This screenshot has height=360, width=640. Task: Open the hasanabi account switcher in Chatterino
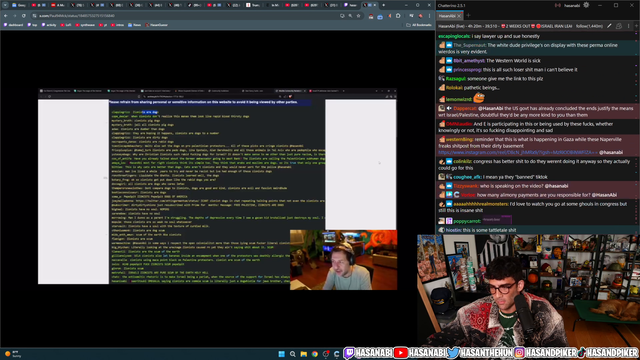click(x=572, y=5)
